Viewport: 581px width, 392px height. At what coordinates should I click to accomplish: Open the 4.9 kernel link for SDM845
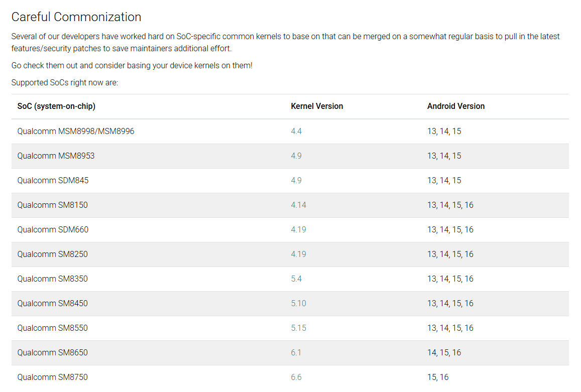click(x=296, y=181)
